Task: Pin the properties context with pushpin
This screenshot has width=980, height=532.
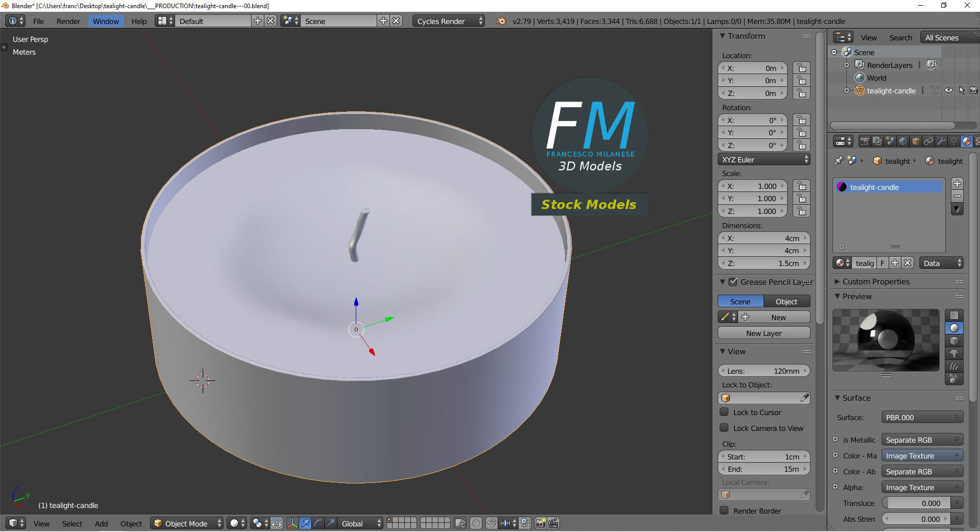Action: point(838,161)
